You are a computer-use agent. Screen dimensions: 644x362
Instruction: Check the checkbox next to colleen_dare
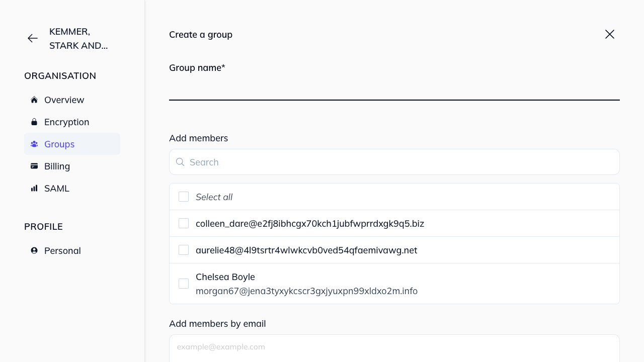pyautogui.click(x=183, y=223)
